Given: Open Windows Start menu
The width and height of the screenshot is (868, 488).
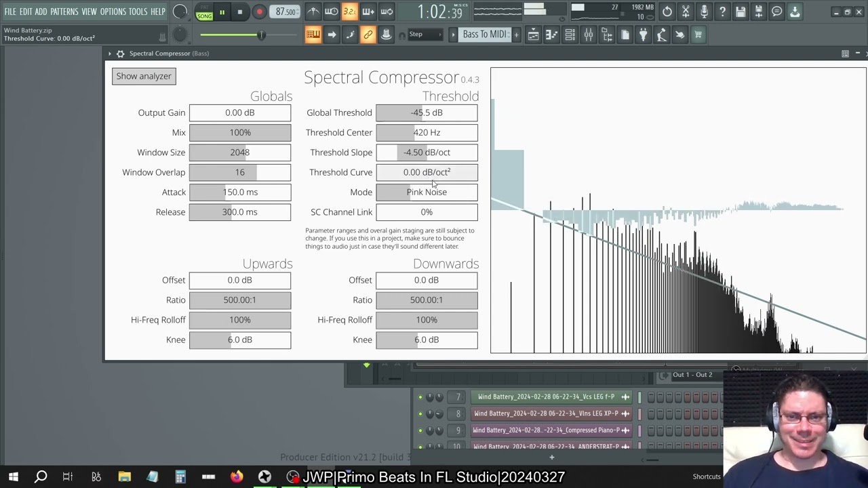Looking at the screenshot, I should coord(14,477).
